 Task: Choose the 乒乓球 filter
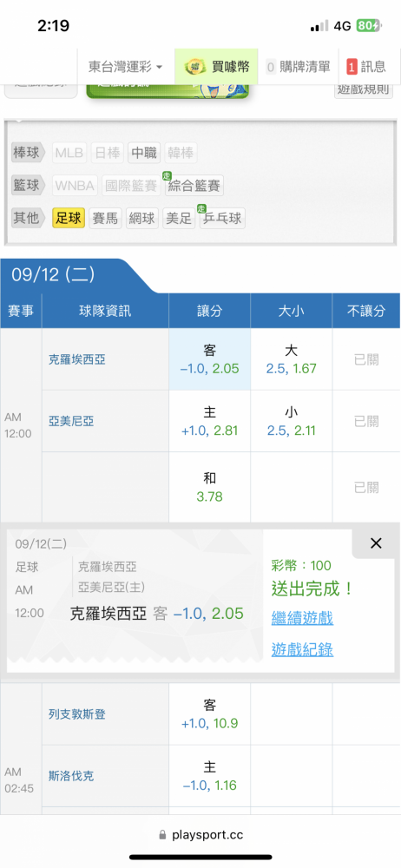click(x=222, y=218)
